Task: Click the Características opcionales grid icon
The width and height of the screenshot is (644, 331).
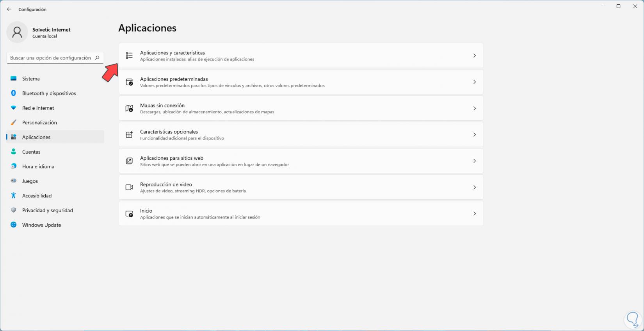Action: [129, 135]
